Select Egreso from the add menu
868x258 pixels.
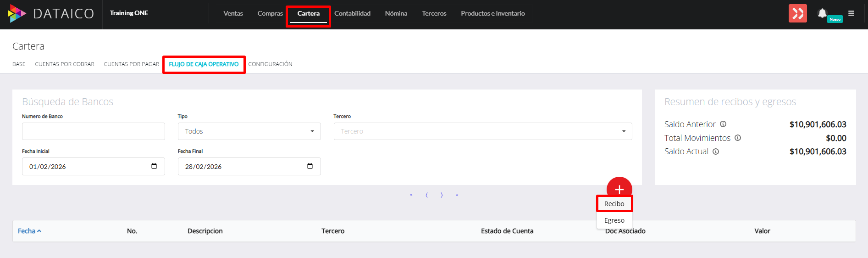click(x=614, y=220)
